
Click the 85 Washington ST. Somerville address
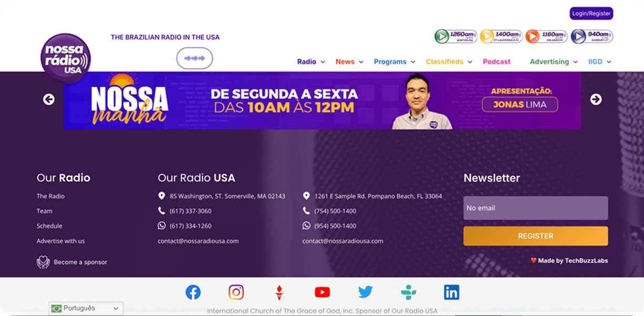pos(227,196)
